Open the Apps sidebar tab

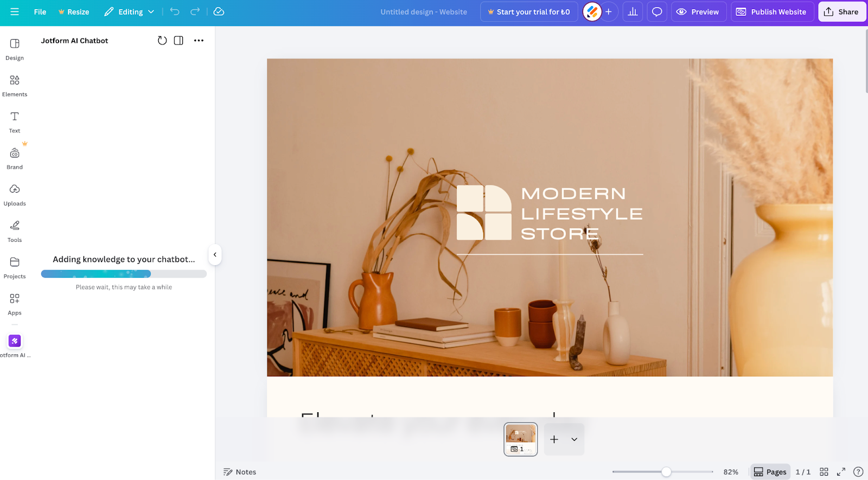click(x=15, y=304)
